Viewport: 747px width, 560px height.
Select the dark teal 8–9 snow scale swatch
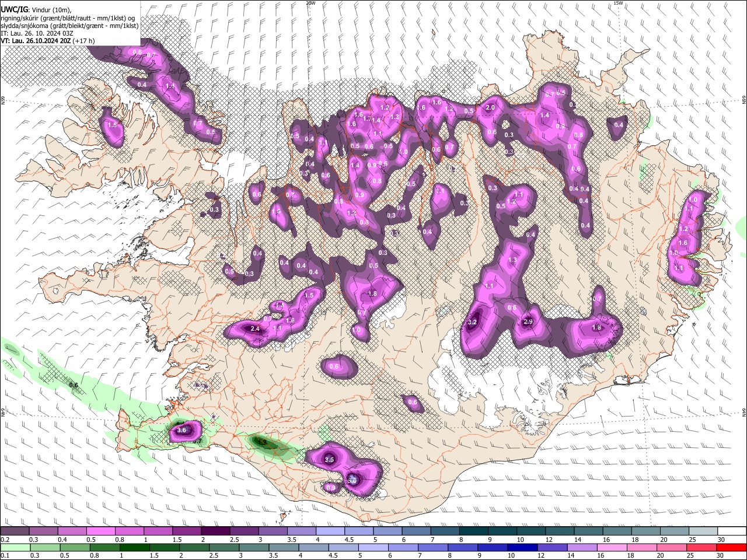(474, 531)
